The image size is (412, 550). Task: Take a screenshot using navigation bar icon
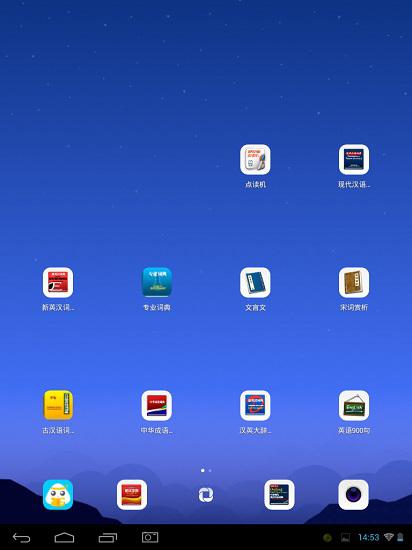(150, 537)
